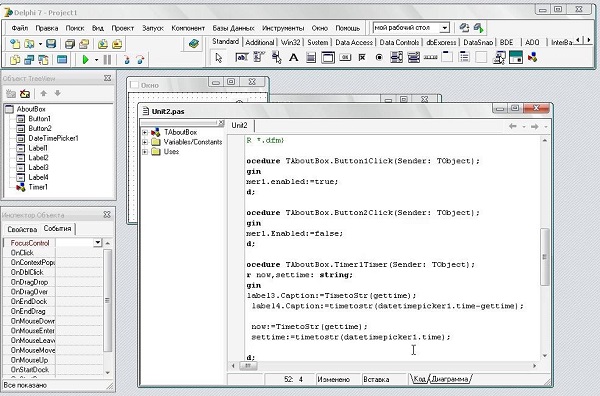Run the project with green arrow
This screenshot has height=396, width=600.
click(86, 60)
